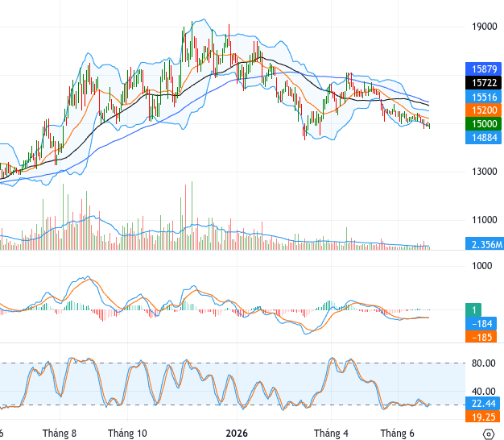Image resolution: width=504 pixels, height=440 pixels.
Task: Click the orange signal value −185
Action: [x=481, y=337]
